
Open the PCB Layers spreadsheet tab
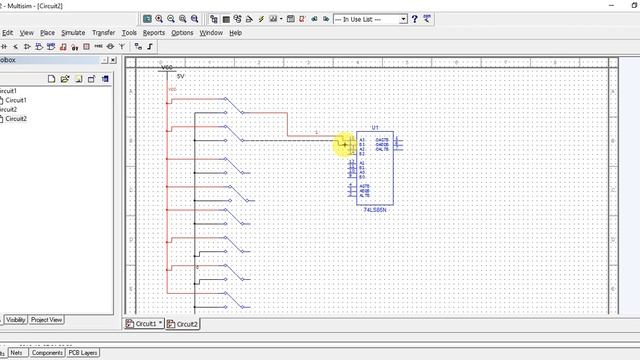click(x=83, y=353)
